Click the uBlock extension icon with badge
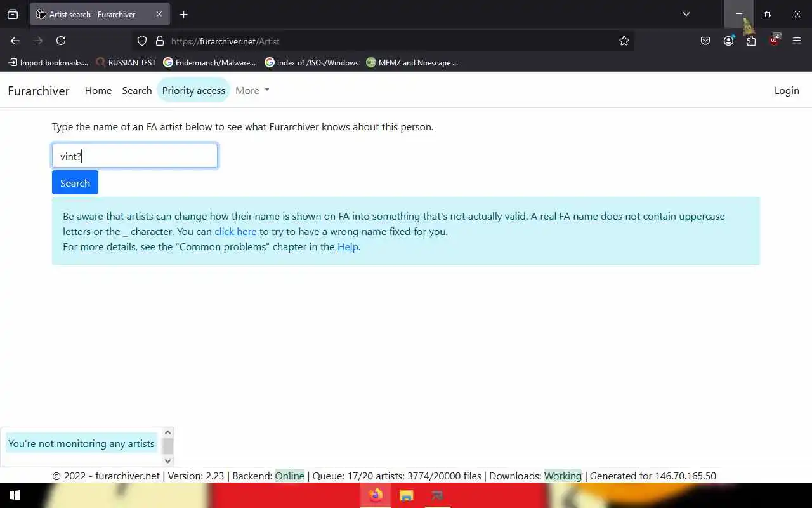The image size is (812, 508). click(x=775, y=40)
